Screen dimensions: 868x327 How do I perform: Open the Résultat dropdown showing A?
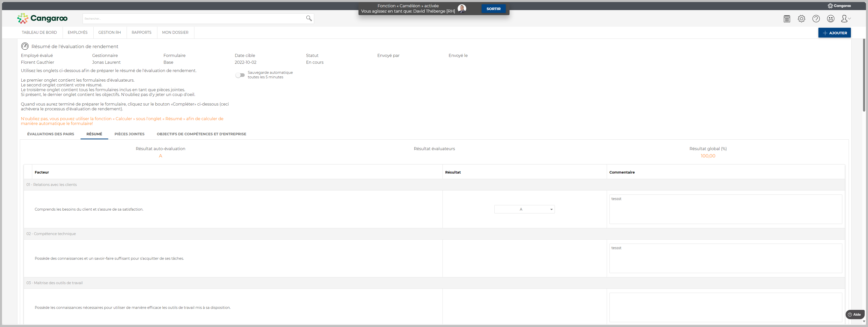pyautogui.click(x=524, y=209)
